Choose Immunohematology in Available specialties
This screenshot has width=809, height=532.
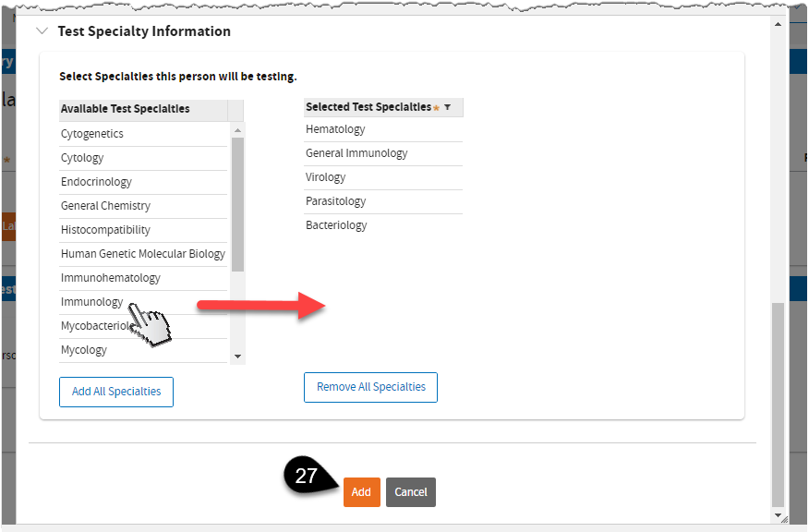pos(111,278)
